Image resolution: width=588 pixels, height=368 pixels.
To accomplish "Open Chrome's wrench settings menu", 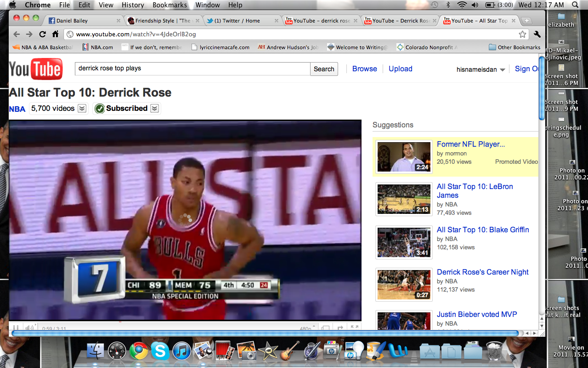I will [x=537, y=34].
